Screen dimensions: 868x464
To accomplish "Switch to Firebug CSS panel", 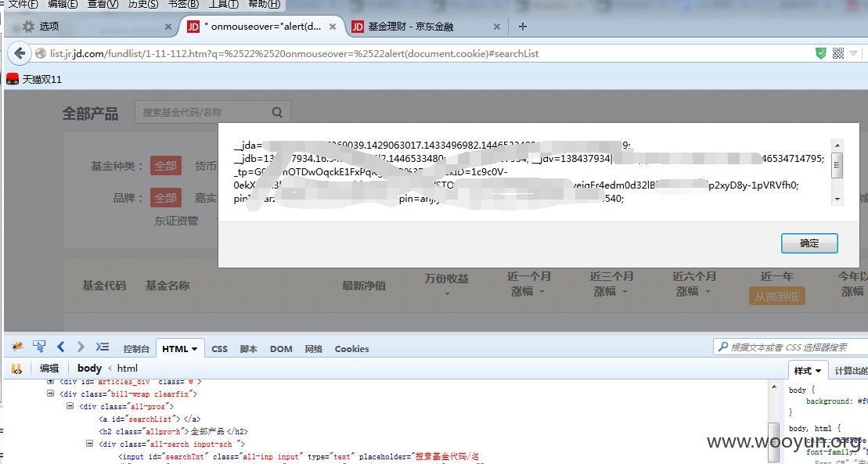I will coord(220,349).
